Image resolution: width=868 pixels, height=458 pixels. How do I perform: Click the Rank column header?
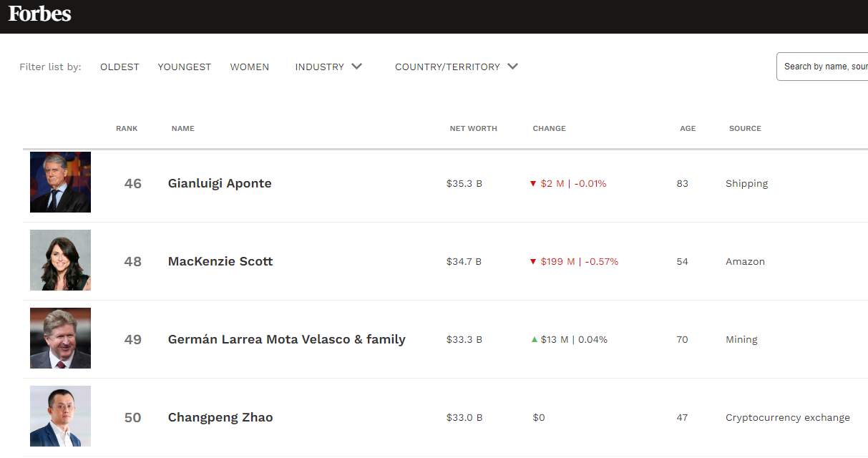pos(127,129)
